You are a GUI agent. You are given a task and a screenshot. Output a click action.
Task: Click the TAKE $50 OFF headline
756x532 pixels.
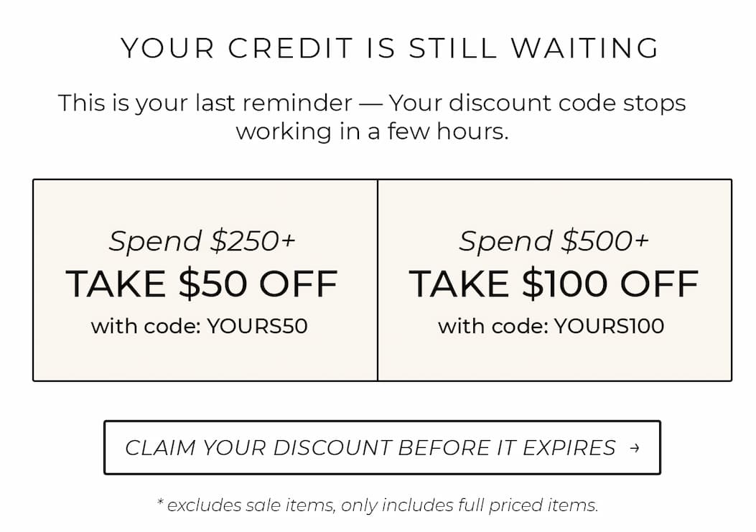click(202, 284)
